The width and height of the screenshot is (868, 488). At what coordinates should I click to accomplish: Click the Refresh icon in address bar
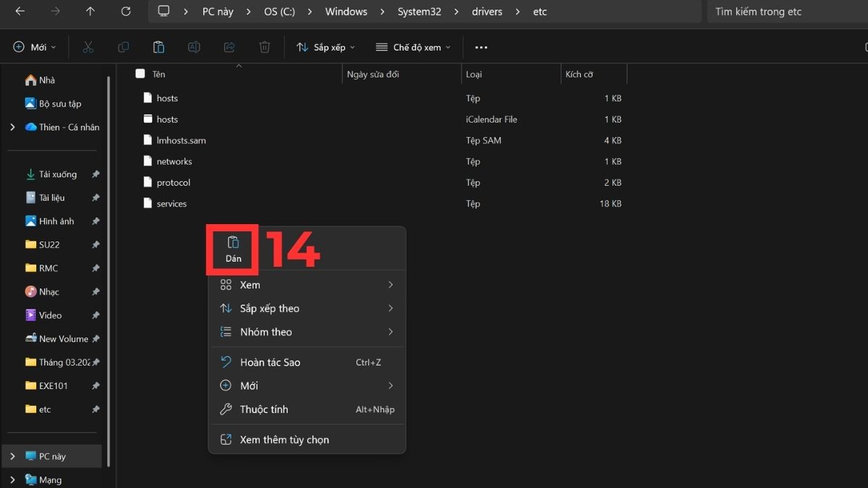point(125,12)
